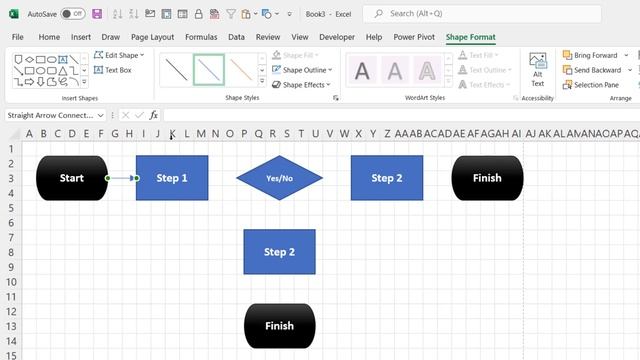640x360 pixels.
Task: Select the diamond shape in Insert Shapes gallery
Action: coord(29,60)
